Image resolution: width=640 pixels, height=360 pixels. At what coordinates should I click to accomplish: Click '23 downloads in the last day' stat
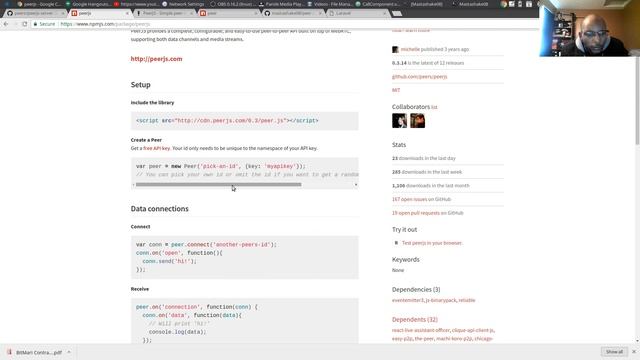[424, 158]
